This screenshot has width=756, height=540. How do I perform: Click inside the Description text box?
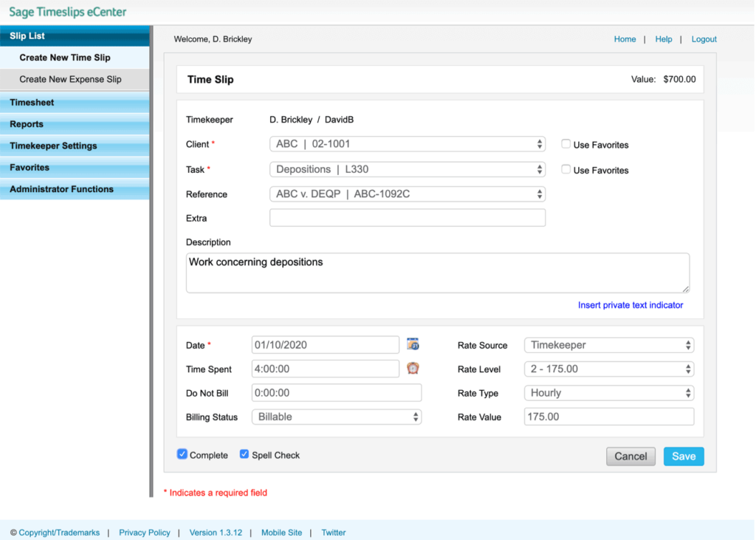coord(436,271)
